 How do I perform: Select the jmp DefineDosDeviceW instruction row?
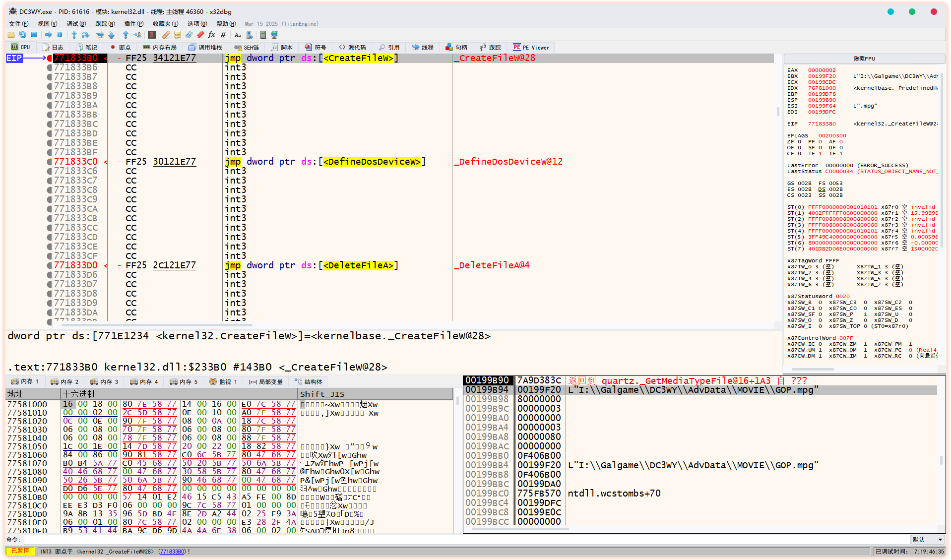pyautogui.click(x=414, y=162)
